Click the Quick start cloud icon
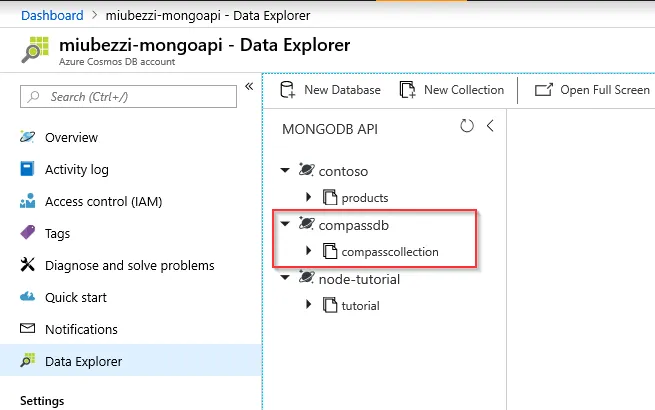This screenshot has height=410, width=655. click(x=28, y=296)
